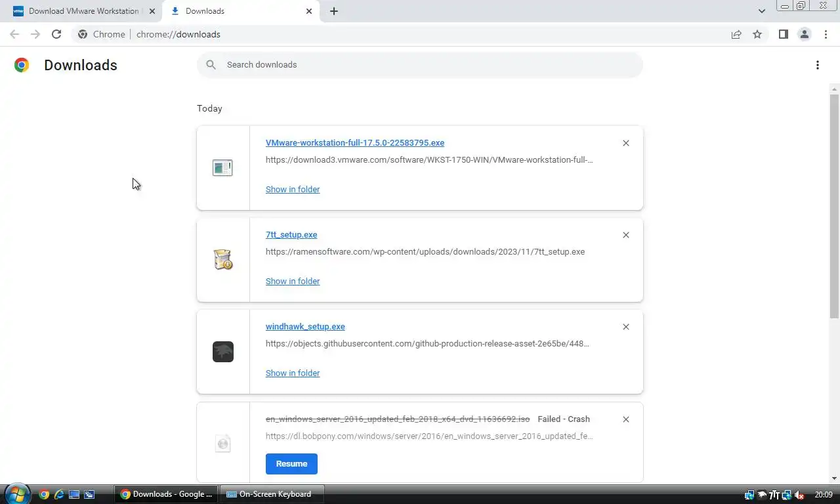Open the side panel button
This screenshot has height=504, width=840.
tap(783, 34)
